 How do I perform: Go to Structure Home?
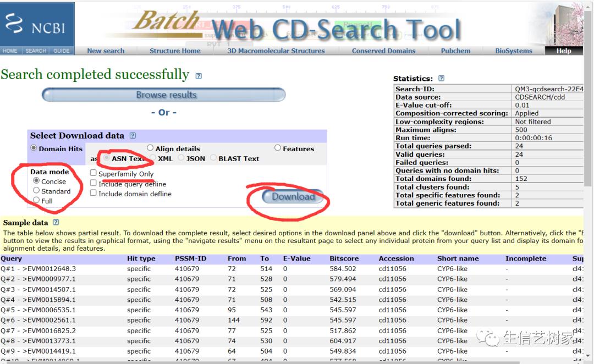[x=175, y=51]
